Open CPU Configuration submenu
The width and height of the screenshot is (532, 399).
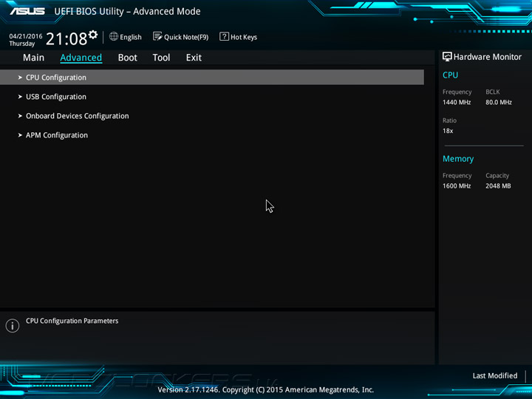(x=212, y=78)
